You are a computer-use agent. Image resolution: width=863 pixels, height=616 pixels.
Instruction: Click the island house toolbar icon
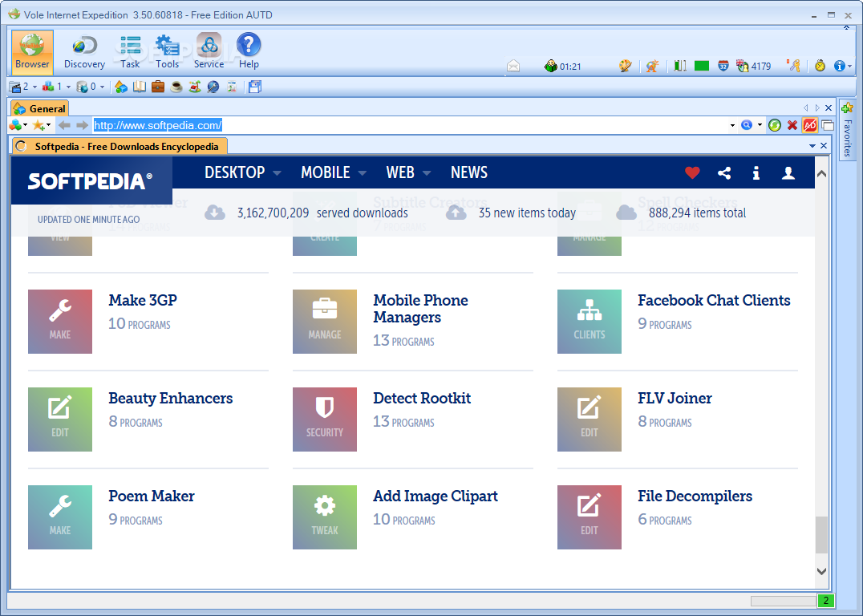(x=195, y=87)
